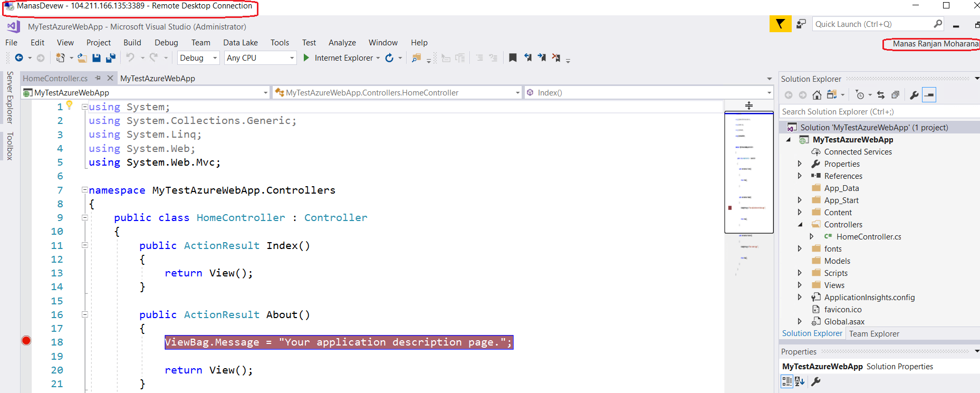Click the Manas Ranjan Moharana account name

[935, 44]
